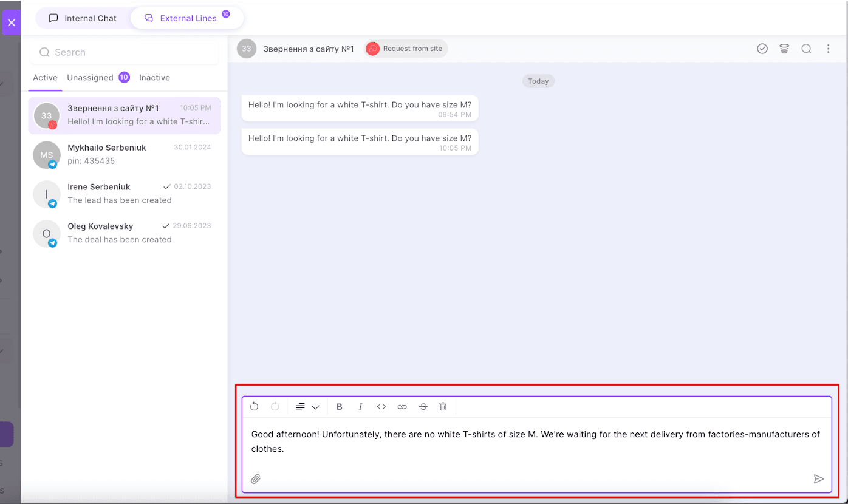Viewport: 848px width, 504px height.
Task: Insert code formatting with brackets icon
Action: click(x=381, y=407)
